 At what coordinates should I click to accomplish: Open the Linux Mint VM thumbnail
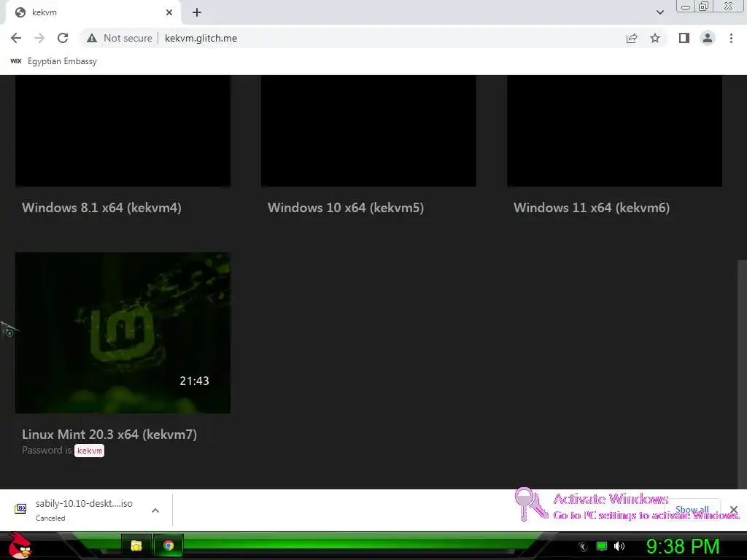(123, 332)
